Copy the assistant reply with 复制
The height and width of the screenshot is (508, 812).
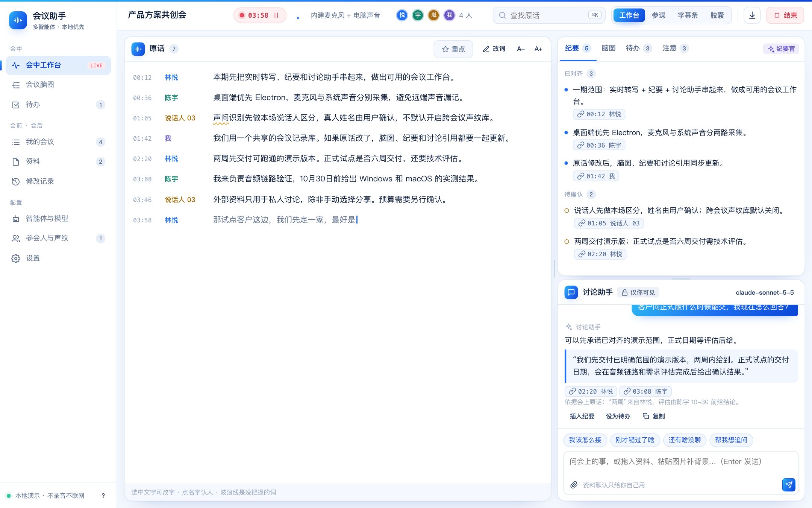654,416
